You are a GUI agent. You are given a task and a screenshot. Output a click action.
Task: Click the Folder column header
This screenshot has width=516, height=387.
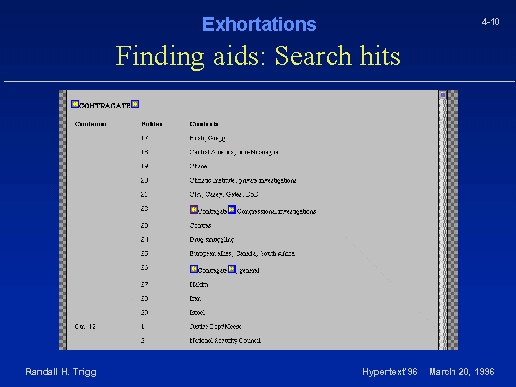click(152, 124)
